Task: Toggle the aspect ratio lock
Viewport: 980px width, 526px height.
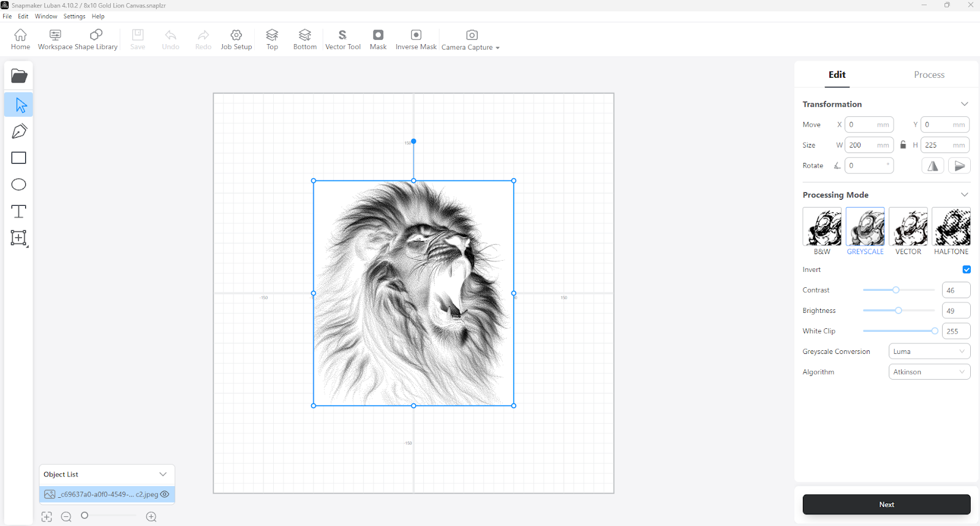Action: coord(903,145)
